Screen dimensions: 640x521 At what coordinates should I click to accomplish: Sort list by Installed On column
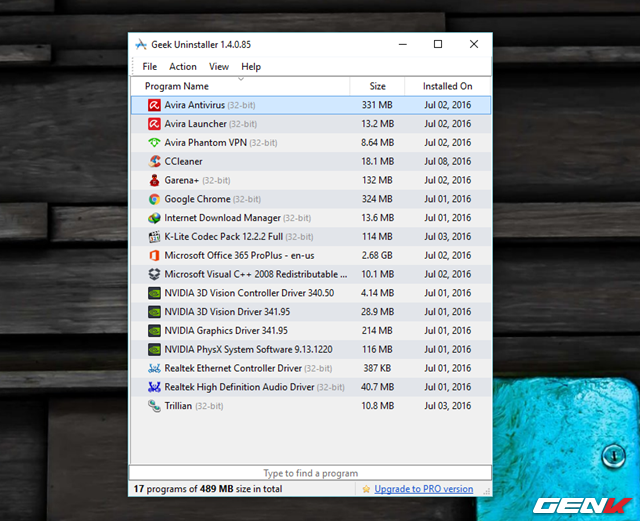pyautogui.click(x=447, y=87)
